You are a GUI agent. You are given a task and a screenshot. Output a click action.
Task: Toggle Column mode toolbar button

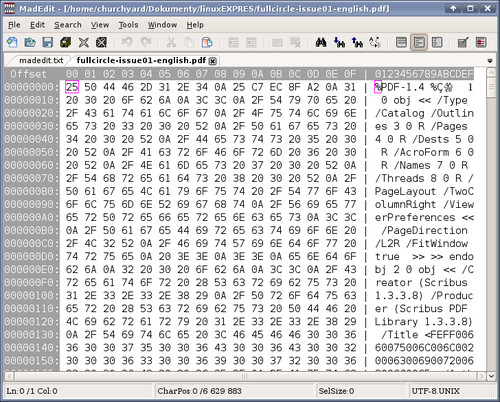[x=419, y=42]
